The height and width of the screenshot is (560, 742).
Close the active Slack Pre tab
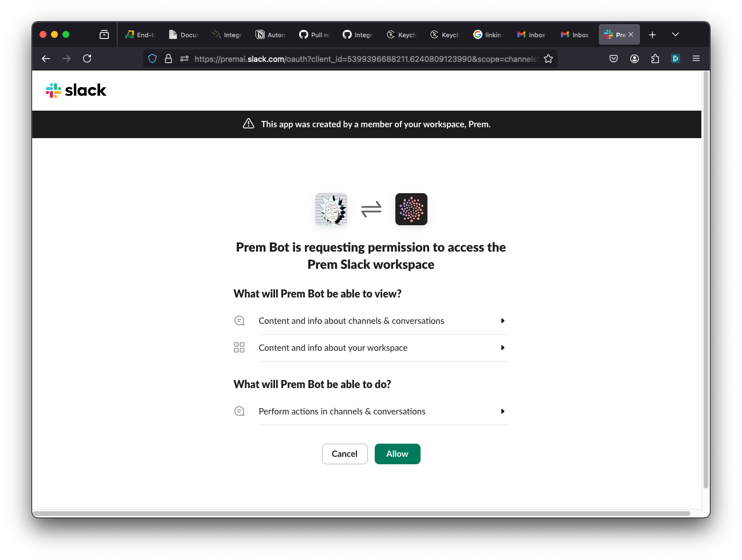coord(631,34)
